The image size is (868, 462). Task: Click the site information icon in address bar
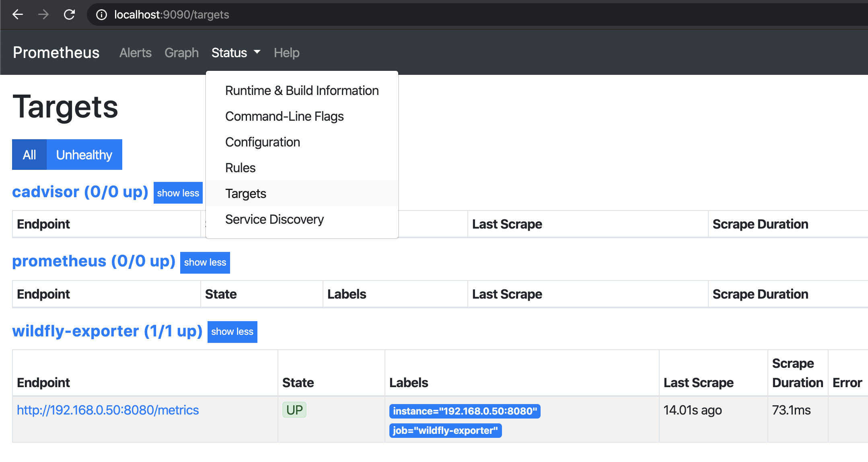pos(101,15)
